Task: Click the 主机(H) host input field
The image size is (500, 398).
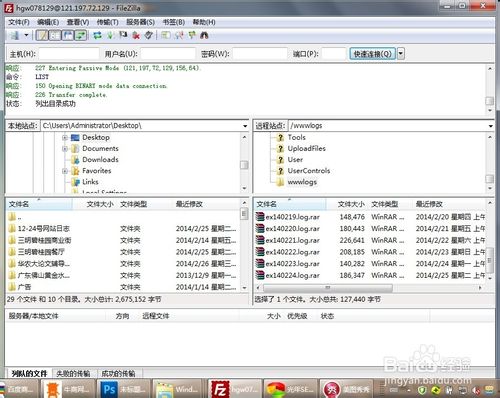Action: point(69,54)
